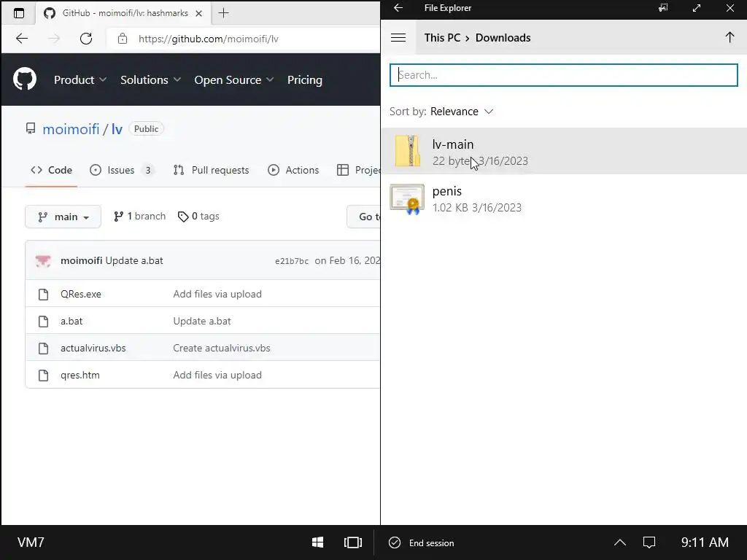The height and width of the screenshot is (560, 747).
Task: Expand the Open Source menu
Action: (x=234, y=80)
